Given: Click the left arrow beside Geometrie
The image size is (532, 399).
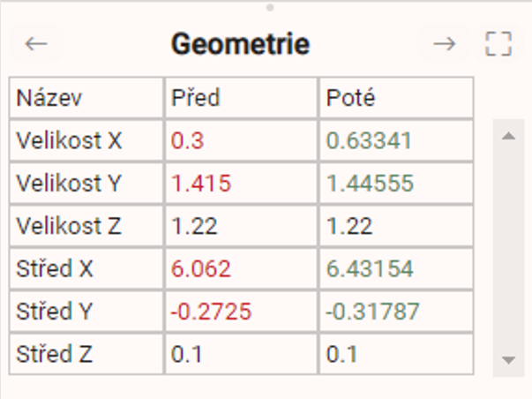Looking at the screenshot, I should tap(36, 44).
